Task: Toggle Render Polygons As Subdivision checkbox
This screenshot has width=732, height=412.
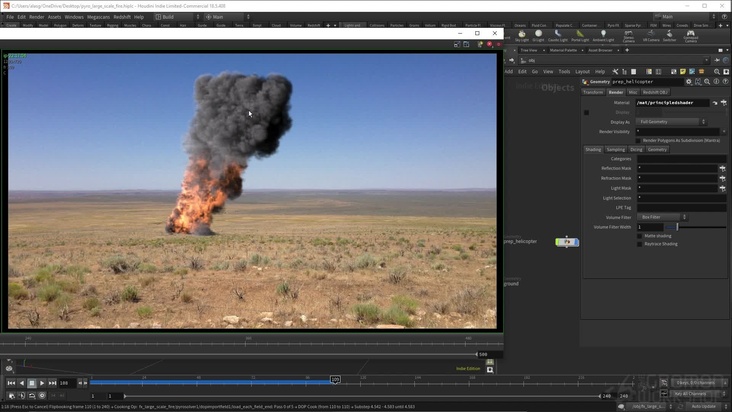Action: pyautogui.click(x=638, y=140)
